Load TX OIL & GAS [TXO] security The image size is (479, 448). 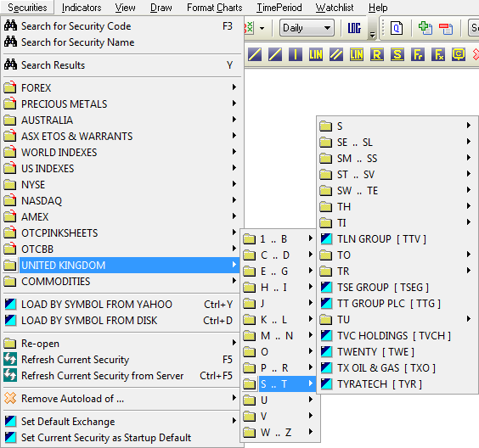pyautogui.click(x=397, y=367)
